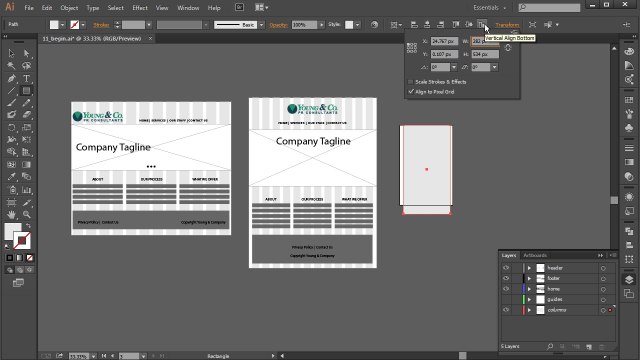Image resolution: width=640 pixels, height=360 pixels.
Task: Click target circle of home layer
Action: (603, 289)
